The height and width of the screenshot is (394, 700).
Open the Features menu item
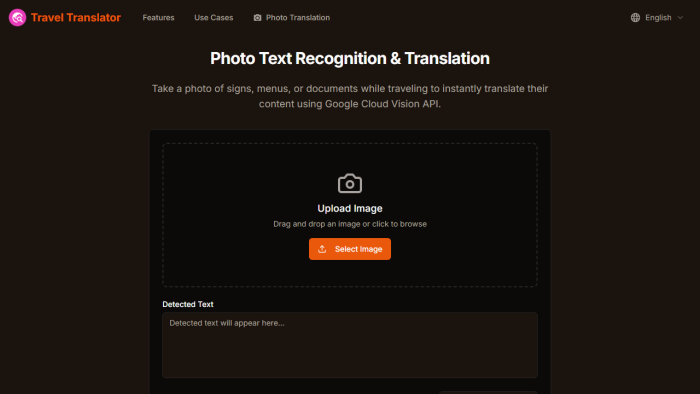(x=158, y=17)
